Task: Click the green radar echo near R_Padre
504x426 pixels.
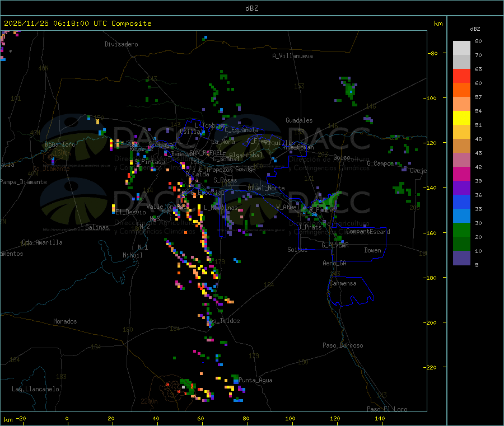Action: [x=328, y=200]
